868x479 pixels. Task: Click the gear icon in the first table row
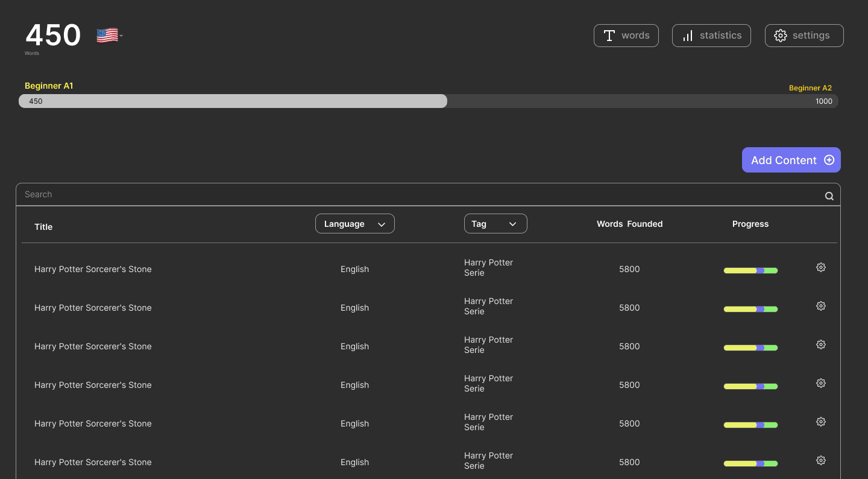[820, 267]
